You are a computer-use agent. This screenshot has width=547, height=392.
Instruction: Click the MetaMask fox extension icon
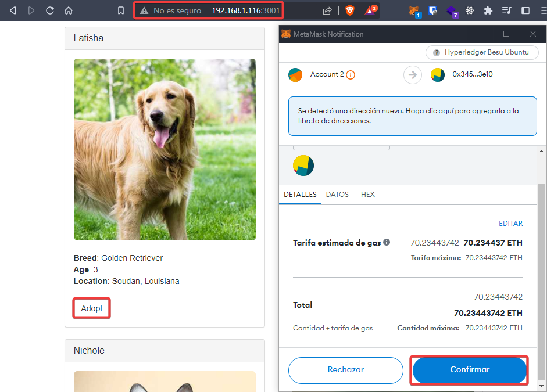[x=413, y=10]
